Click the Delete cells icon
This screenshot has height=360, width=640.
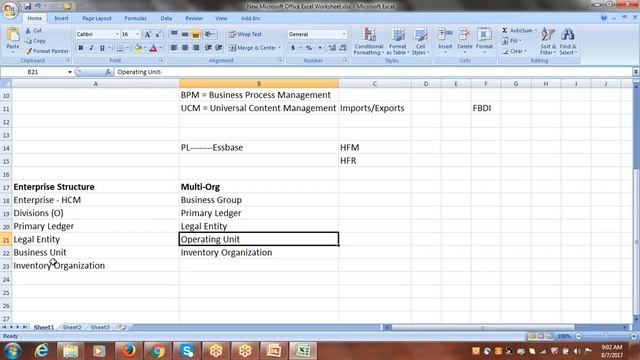464,35
